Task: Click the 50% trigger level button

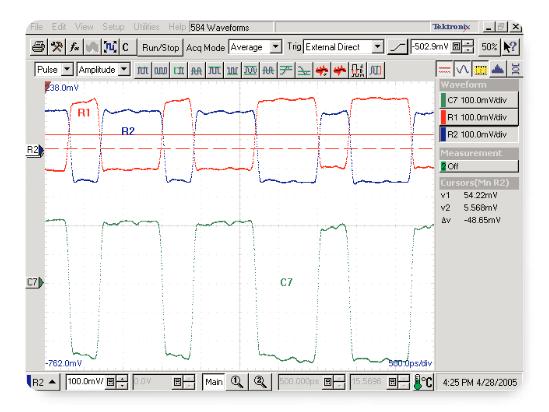Action: point(489,47)
